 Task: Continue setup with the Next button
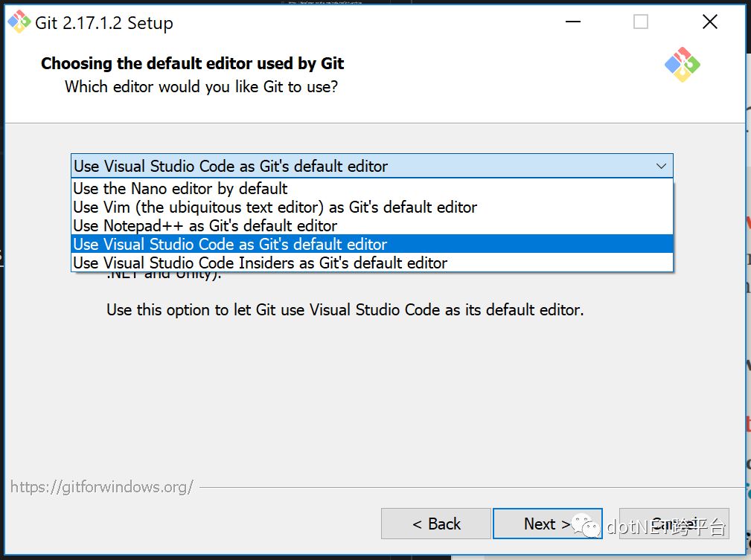[548, 524]
